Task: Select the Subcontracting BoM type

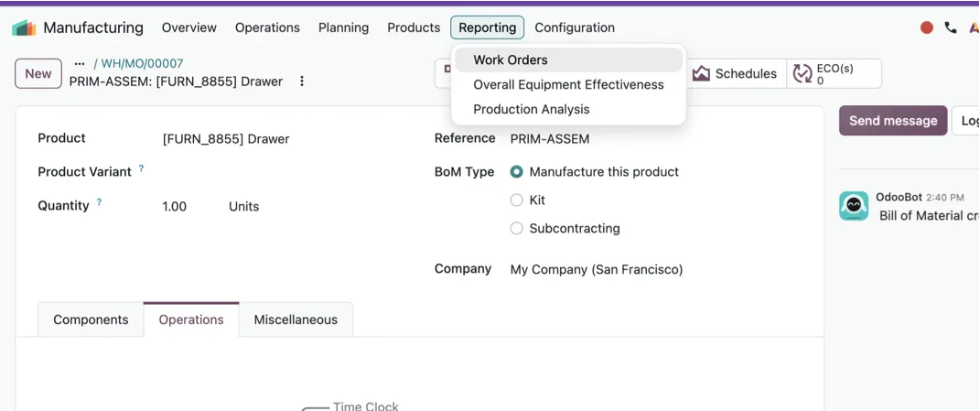Action: pyautogui.click(x=516, y=228)
